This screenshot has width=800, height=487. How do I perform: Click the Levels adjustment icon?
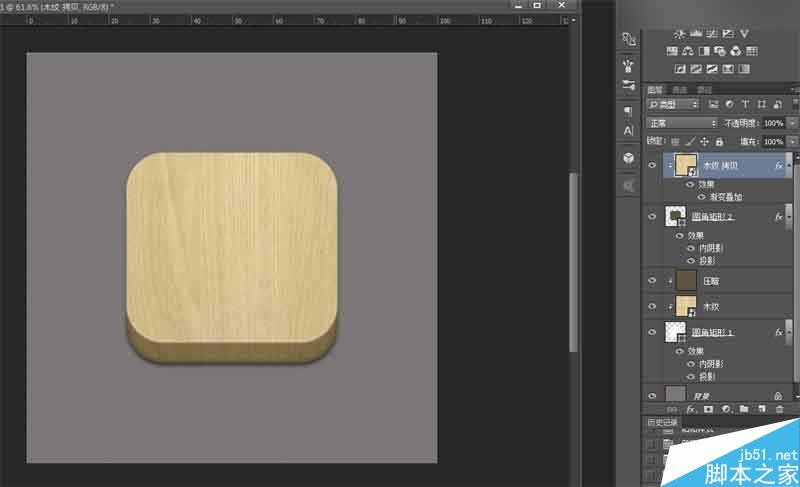point(696,34)
